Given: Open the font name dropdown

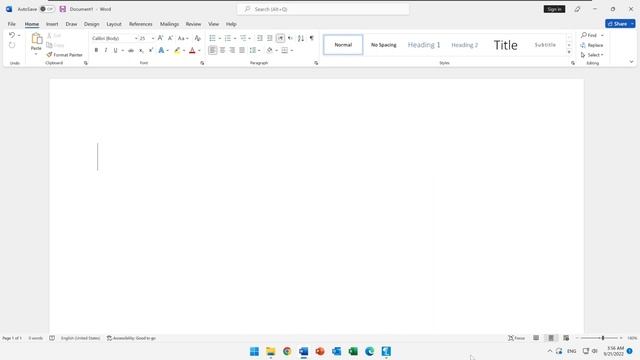Looking at the screenshot, I should click(136, 38).
